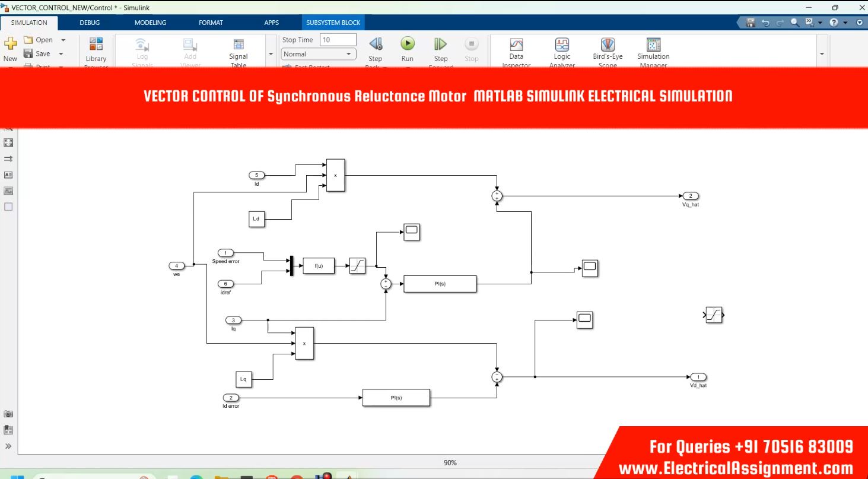This screenshot has height=479, width=868.
Task: Click the New model icon
Action: point(10,45)
